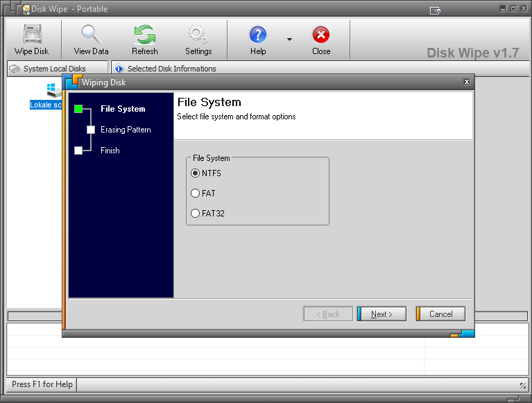The width and height of the screenshot is (532, 403).
Task: Click the disabled Back button
Action: [x=328, y=314]
